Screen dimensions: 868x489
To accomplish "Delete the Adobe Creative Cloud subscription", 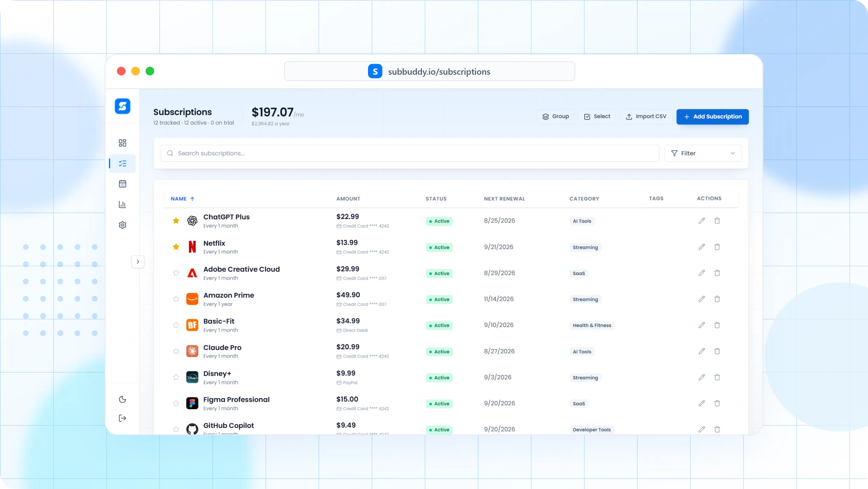I will pyautogui.click(x=717, y=273).
